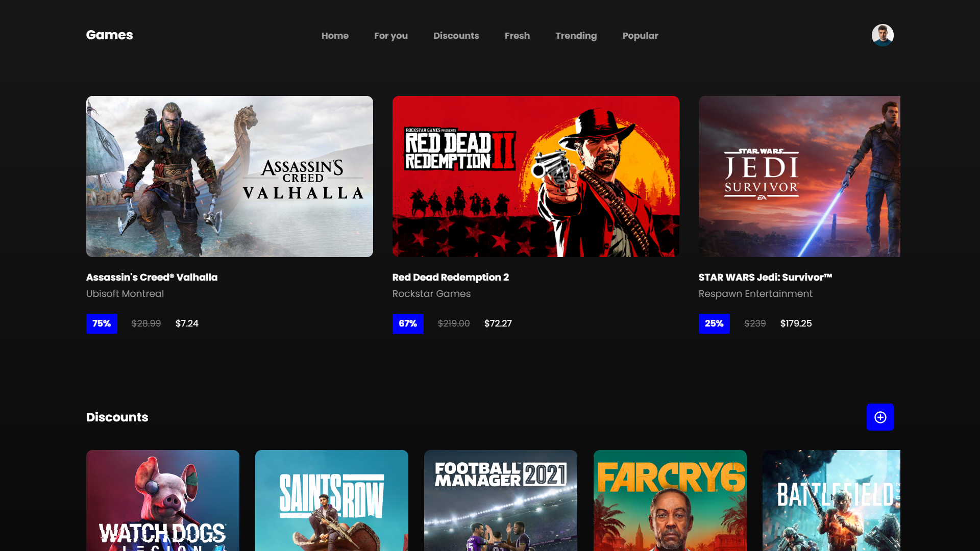Viewport: 980px width, 551px height.
Task: Click the 25% discount badge
Action: coord(714,323)
